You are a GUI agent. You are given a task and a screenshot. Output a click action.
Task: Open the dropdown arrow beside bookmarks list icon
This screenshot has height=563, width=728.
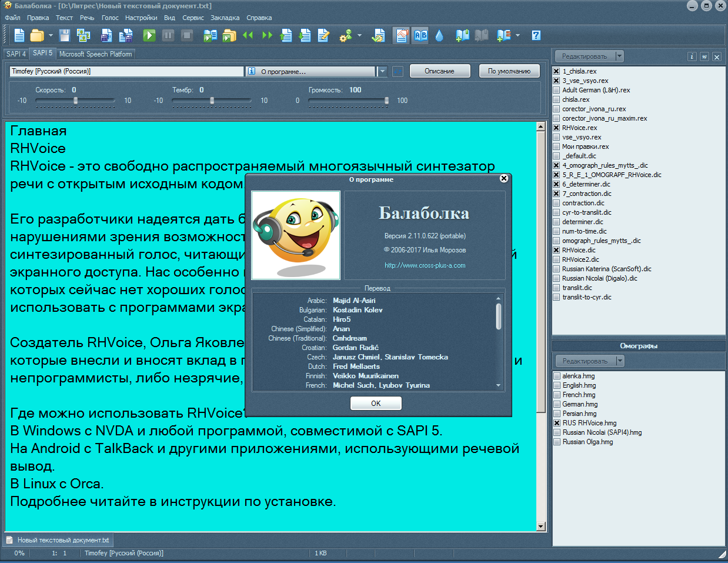click(x=517, y=35)
